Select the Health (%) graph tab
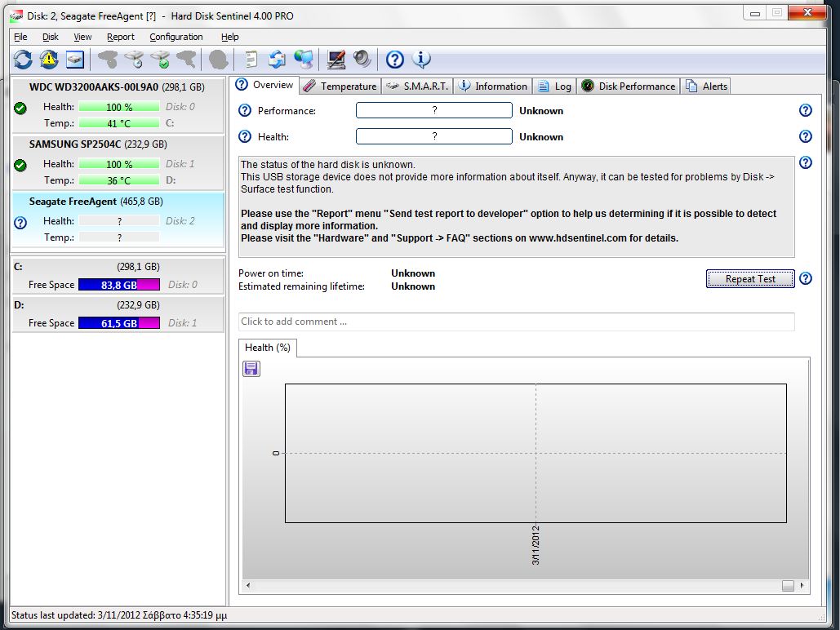 (x=267, y=348)
